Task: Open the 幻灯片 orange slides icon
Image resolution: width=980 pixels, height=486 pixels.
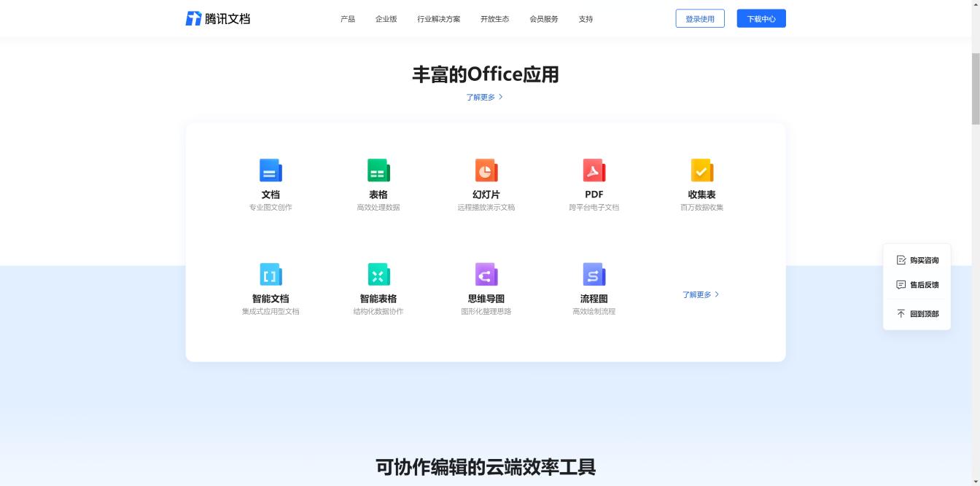Action: 486,171
